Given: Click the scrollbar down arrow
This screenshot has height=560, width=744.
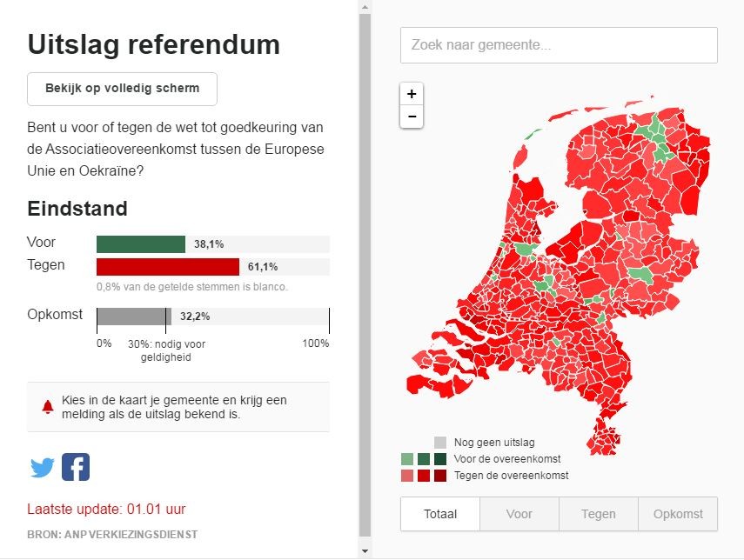Looking at the screenshot, I should (x=365, y=551).
